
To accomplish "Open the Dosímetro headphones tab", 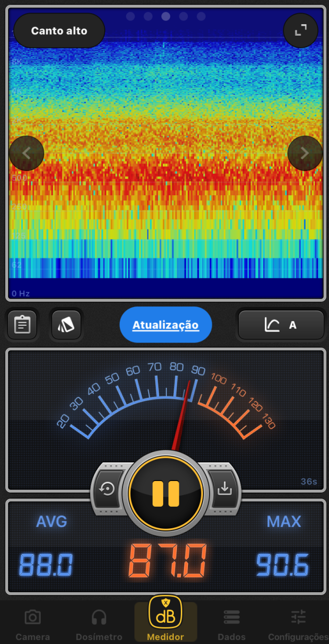I will tap(99, 623).
